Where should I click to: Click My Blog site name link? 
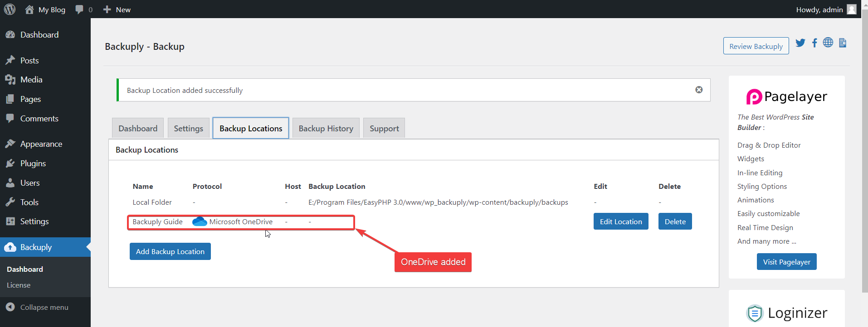(52, 10)
